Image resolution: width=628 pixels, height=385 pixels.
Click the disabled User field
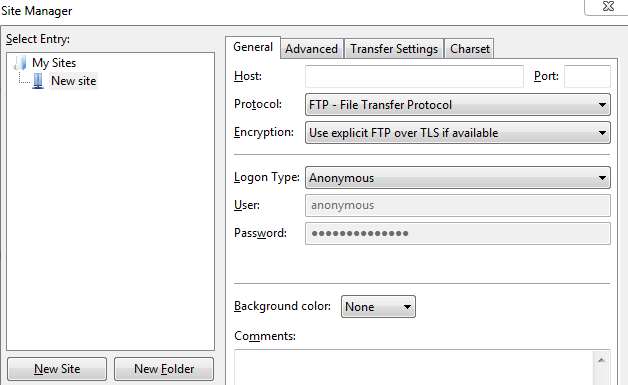(458, 206)
